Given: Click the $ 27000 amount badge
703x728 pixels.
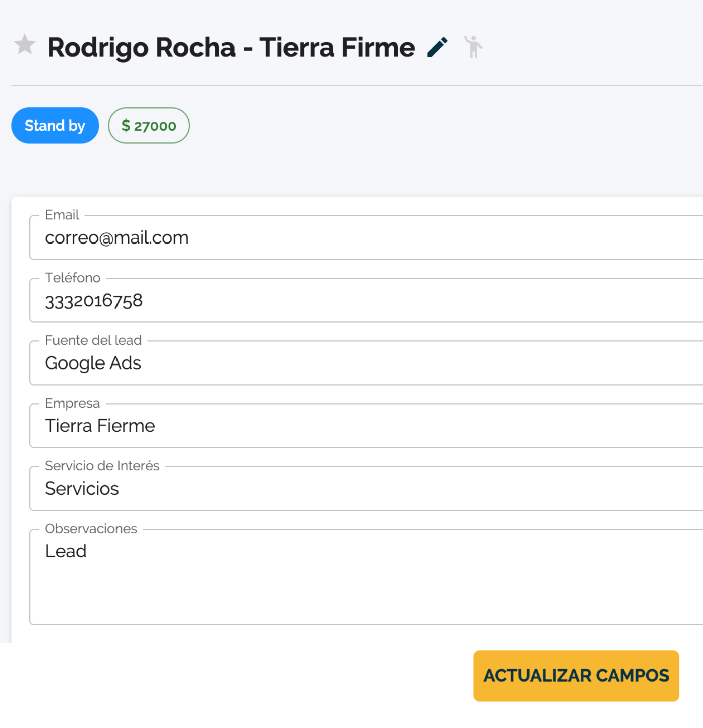Looking at the screenshot, I should click(x=149, y=126).
